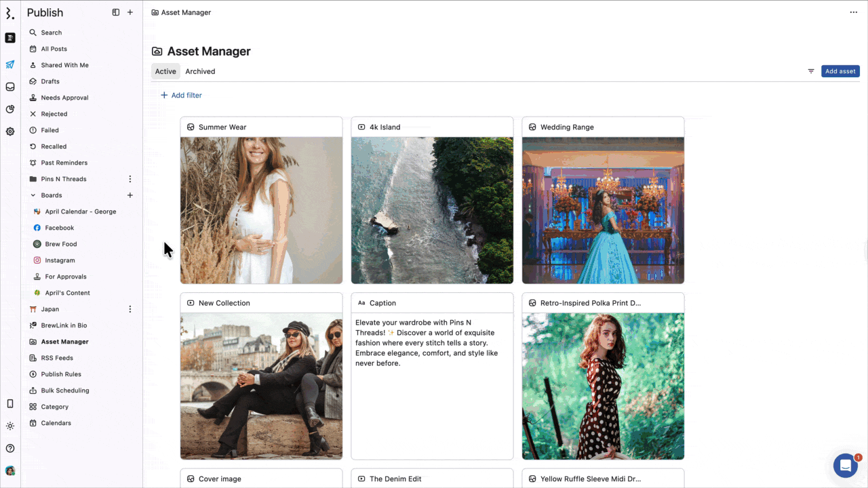Open the top-right more options ellipsis
The width and height of the screenshot is (868, 488).
coord(854,12)
